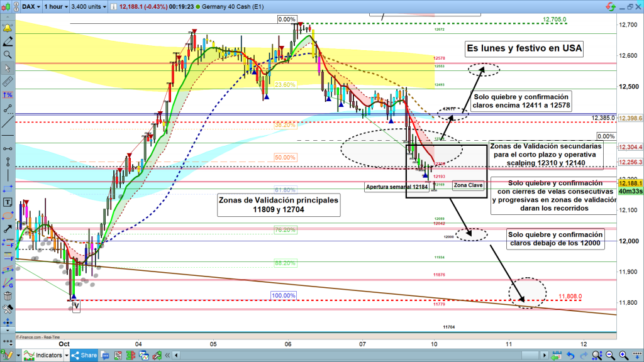Viewport: 644px width, 362px height.
Task: Activate the magnifier zoom tool
Action: (x=7, y=55)
